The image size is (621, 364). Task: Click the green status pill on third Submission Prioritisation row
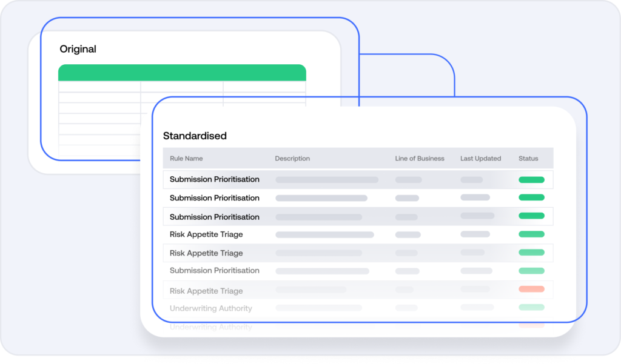point(531,216)
